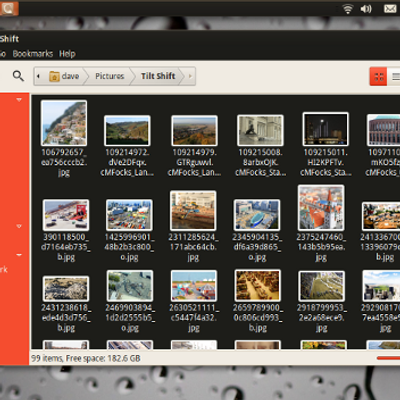
Task: Open the Help menu
Action: [67, 54]
